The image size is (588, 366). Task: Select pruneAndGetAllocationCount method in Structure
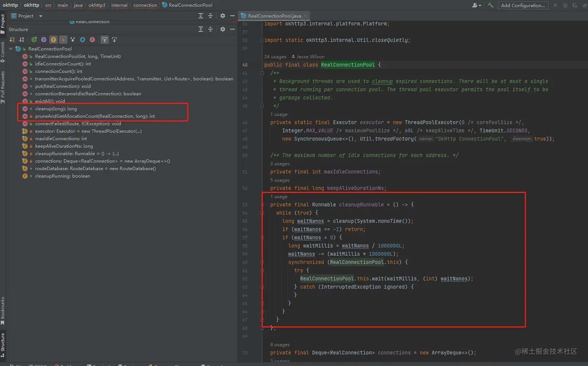[95, 116]
